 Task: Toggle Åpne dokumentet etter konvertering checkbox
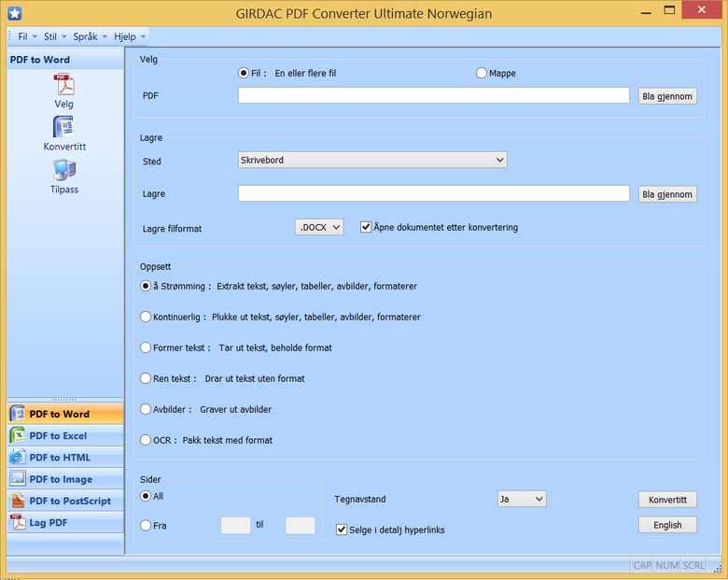tap(366, 227)
